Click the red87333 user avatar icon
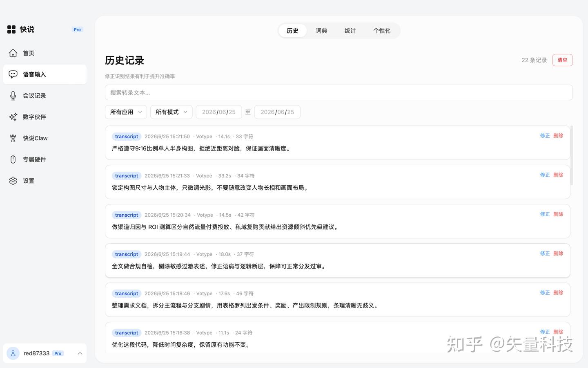 (13, 353)
